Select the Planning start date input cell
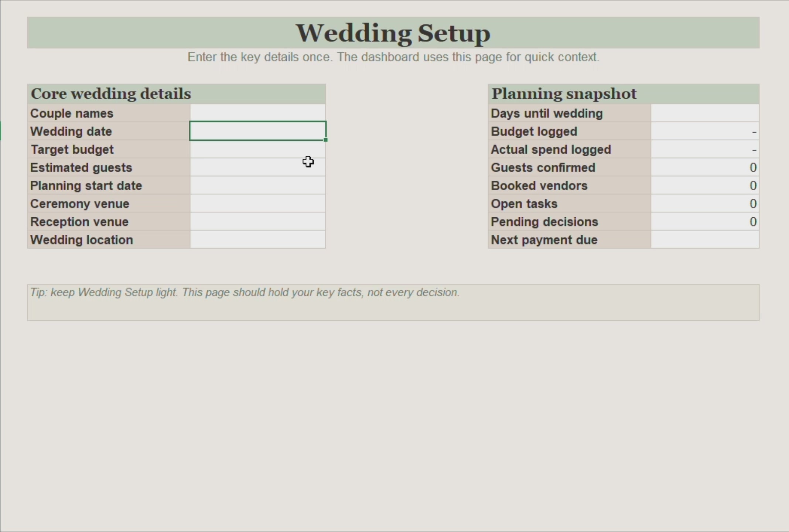The image size is (789, 532). (x=258, y=185)
